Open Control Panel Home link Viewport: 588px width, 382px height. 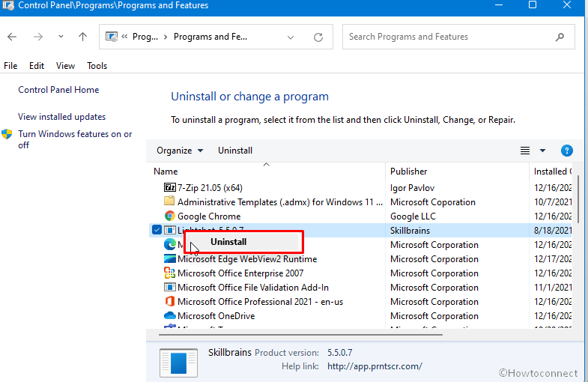tap(58, 90)
